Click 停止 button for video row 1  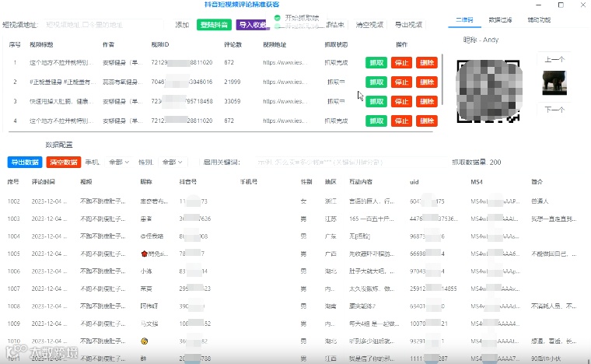[401, 62]
